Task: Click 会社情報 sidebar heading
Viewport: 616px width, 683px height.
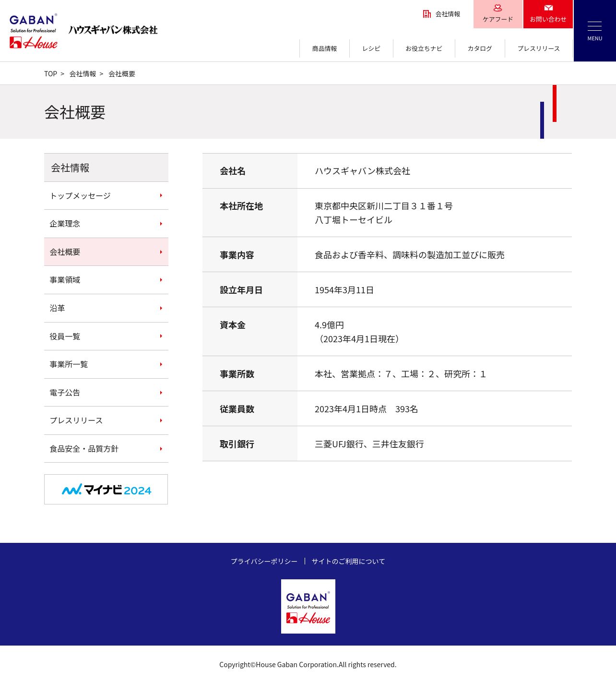Action: tap(106, 168)
